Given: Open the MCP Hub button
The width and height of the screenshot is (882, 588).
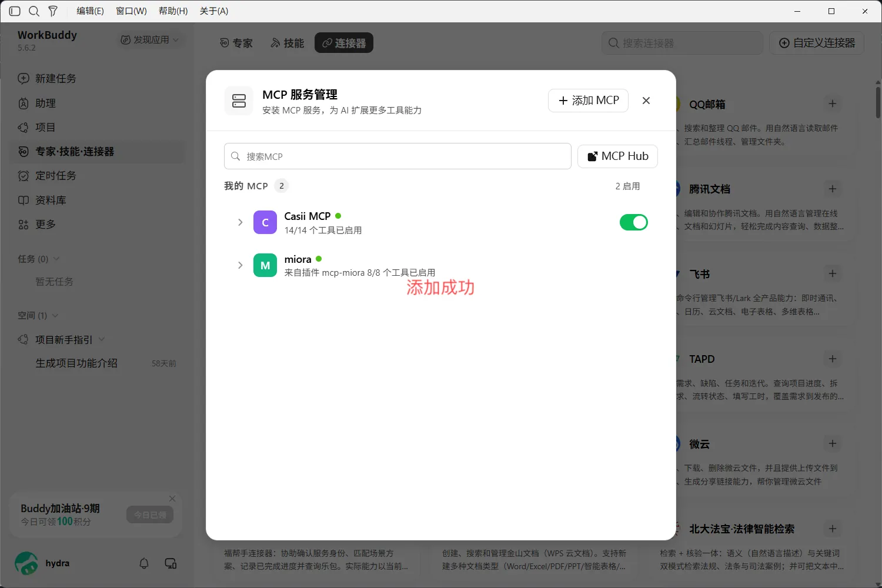Looking at the screenshot, I should point(617,156).
